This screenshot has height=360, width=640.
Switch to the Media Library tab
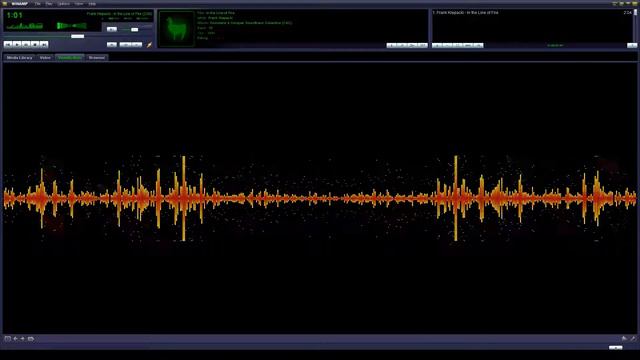coord(20,58)
